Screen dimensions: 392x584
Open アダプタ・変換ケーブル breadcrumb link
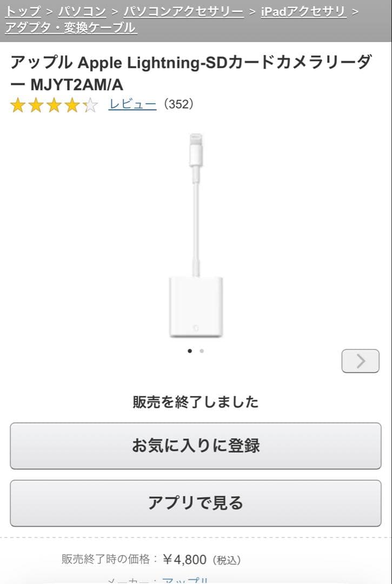(x=71, y=28)
